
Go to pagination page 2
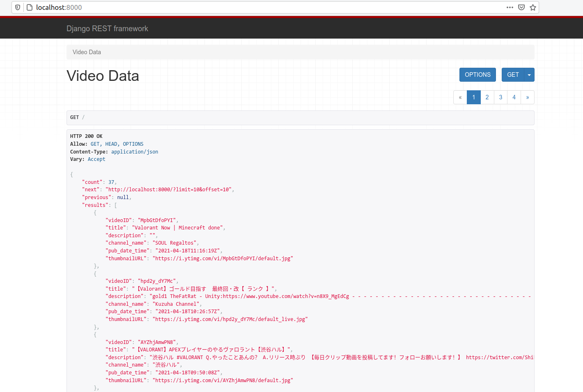point(487,97)
